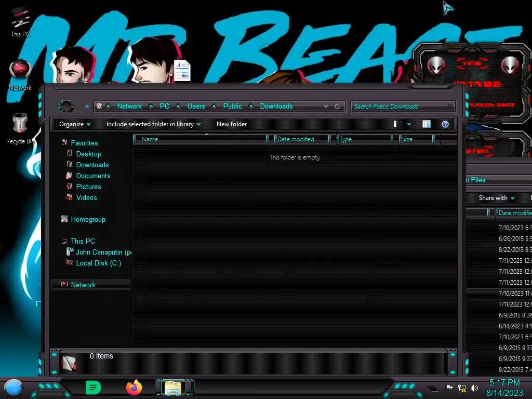Open the green notes app on the taskbar
Screen dimensions: 532x399
coord(94,388)
